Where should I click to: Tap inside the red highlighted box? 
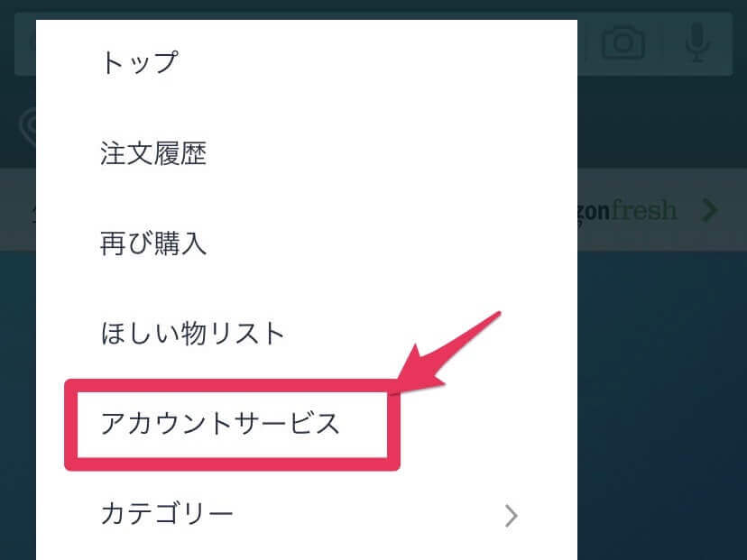232,425
